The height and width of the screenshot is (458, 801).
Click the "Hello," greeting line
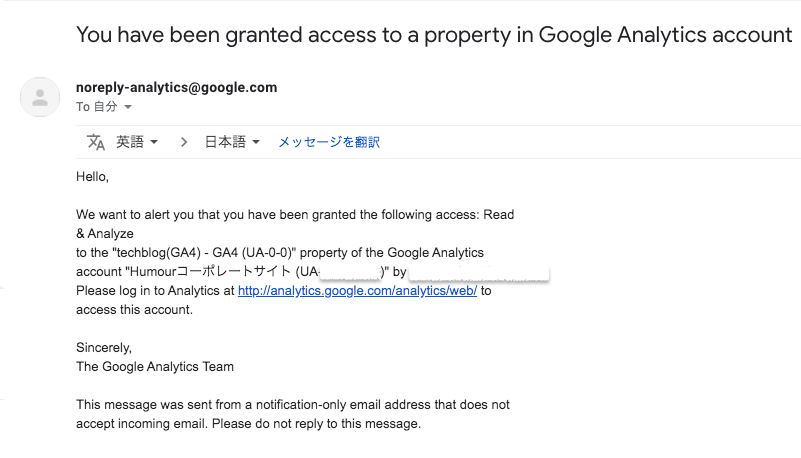tap(92, 176)
